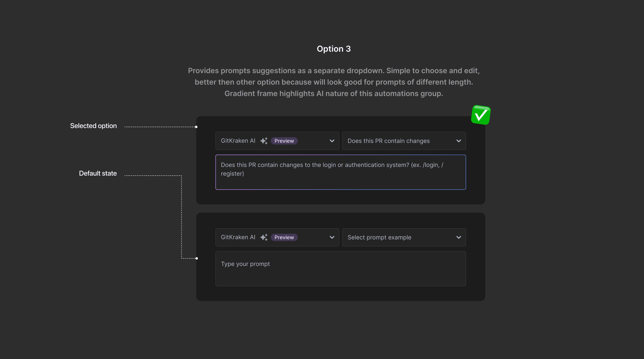Expand the top GitKraken AI dropdown chevron
This screenshot has width=644, height=359.
(332, 141)
